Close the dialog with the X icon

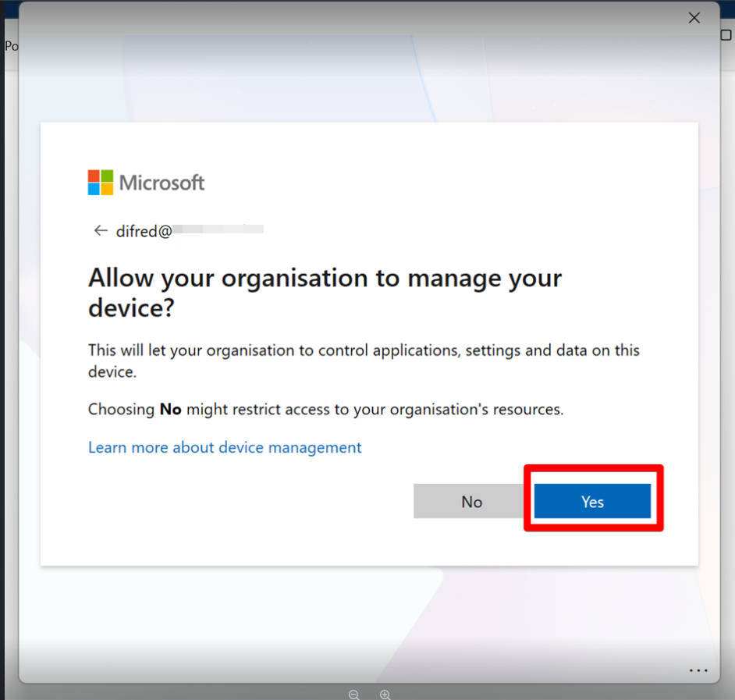point(694,18)
